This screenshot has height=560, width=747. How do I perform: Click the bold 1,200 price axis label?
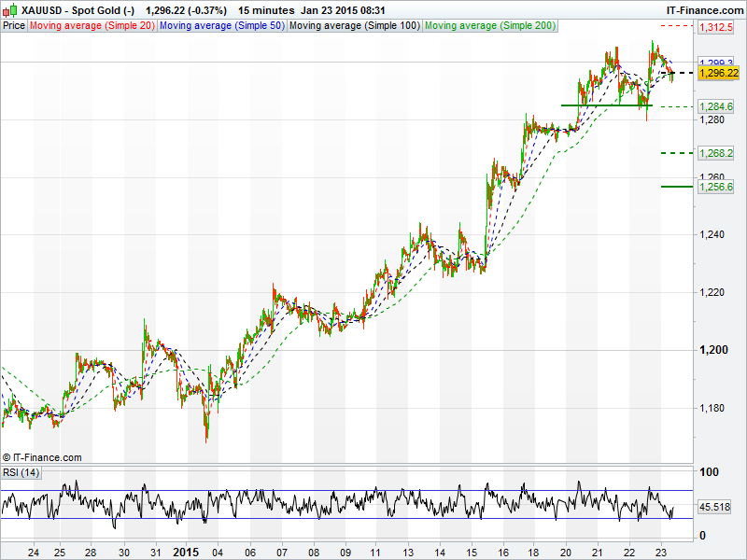713,350
